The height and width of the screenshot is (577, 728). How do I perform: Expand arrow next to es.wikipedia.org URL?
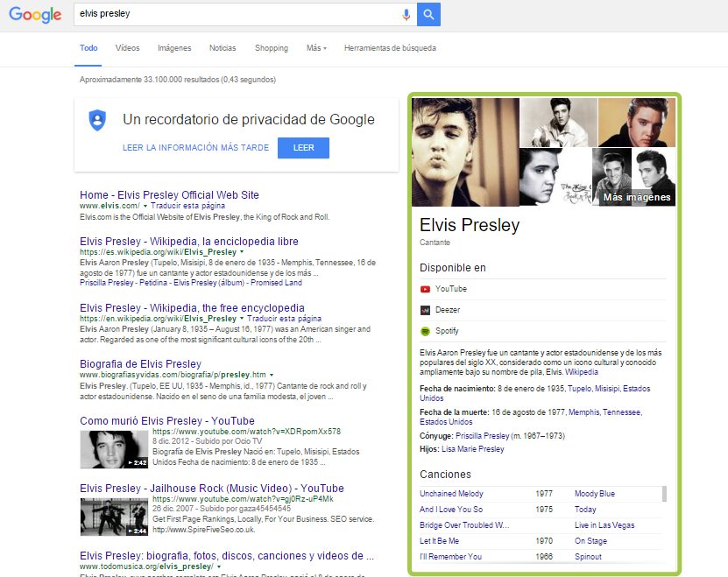tap(242, 252)
